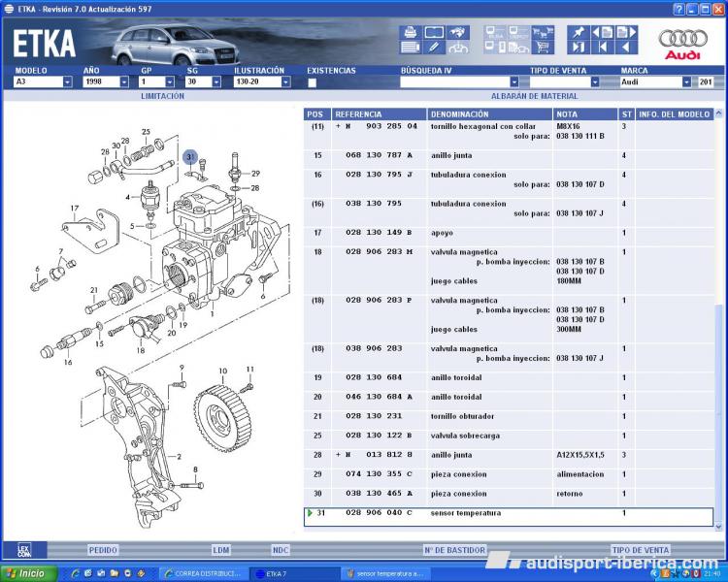728x582 pixels.
Task: Click the Albarán de Material tab
Action: pos(535,96)
